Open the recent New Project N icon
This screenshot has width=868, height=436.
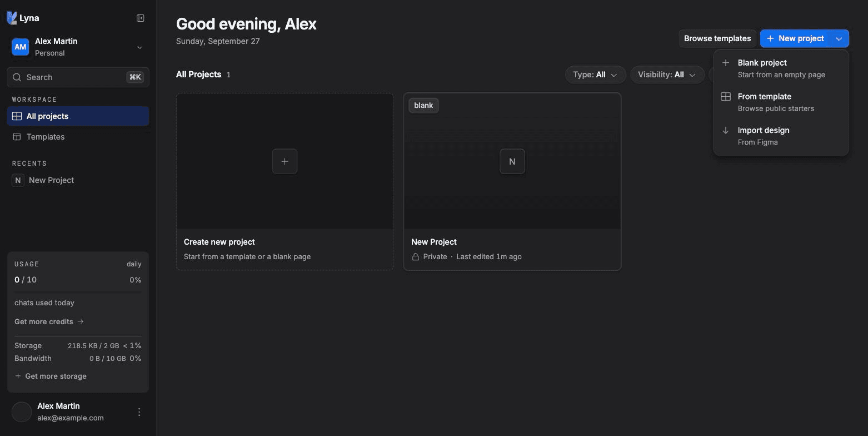coord(18,180)
